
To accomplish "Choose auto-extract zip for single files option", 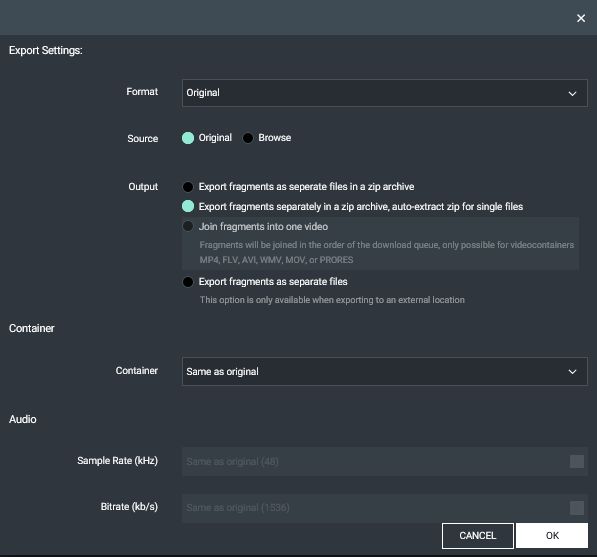I will (x=188, y=206).
